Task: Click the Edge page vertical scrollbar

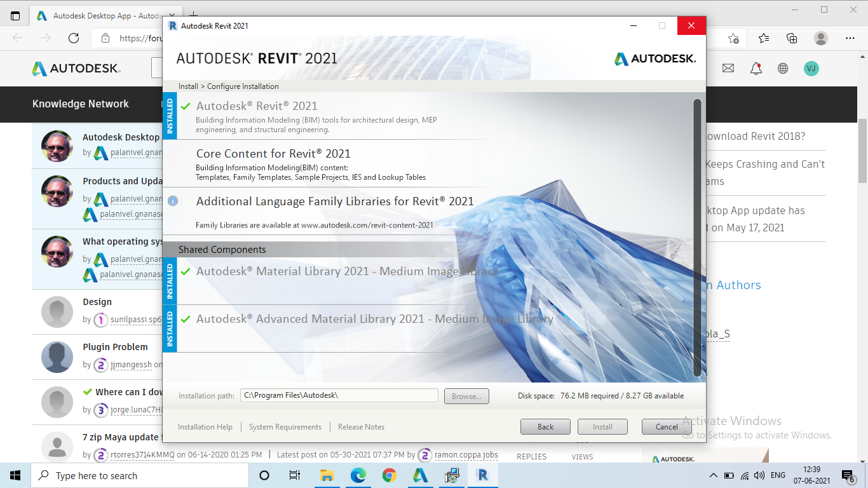Action: [862, 152]
